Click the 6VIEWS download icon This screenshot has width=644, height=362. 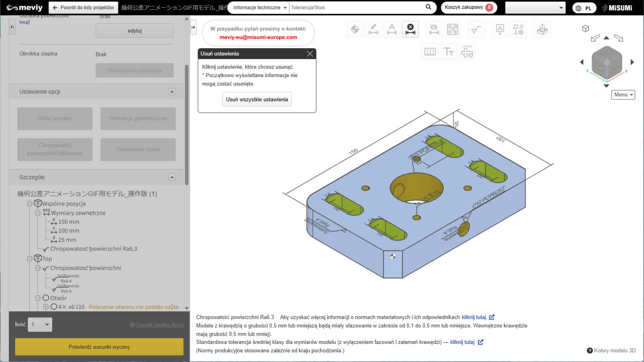(x=467, y=52)
